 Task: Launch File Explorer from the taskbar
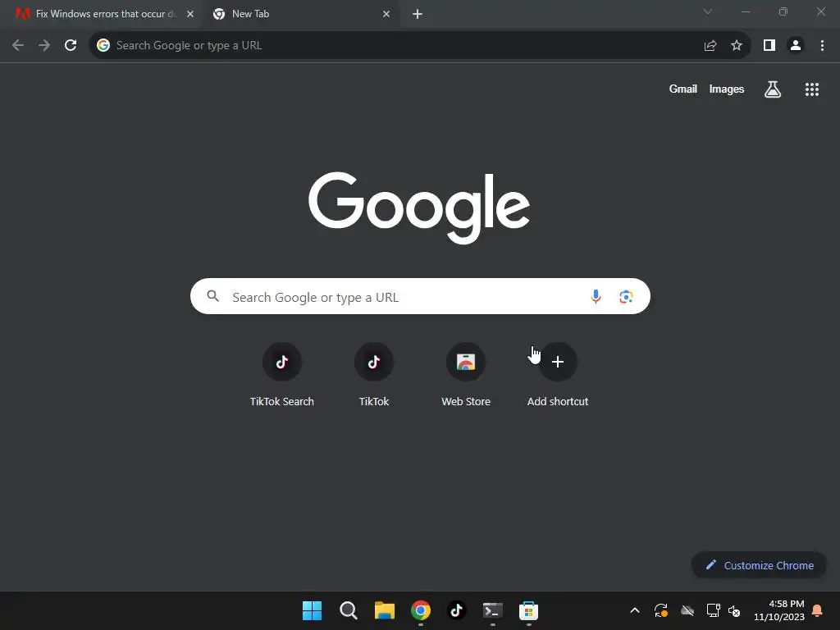pyautogui.click(x=385, y=610)
